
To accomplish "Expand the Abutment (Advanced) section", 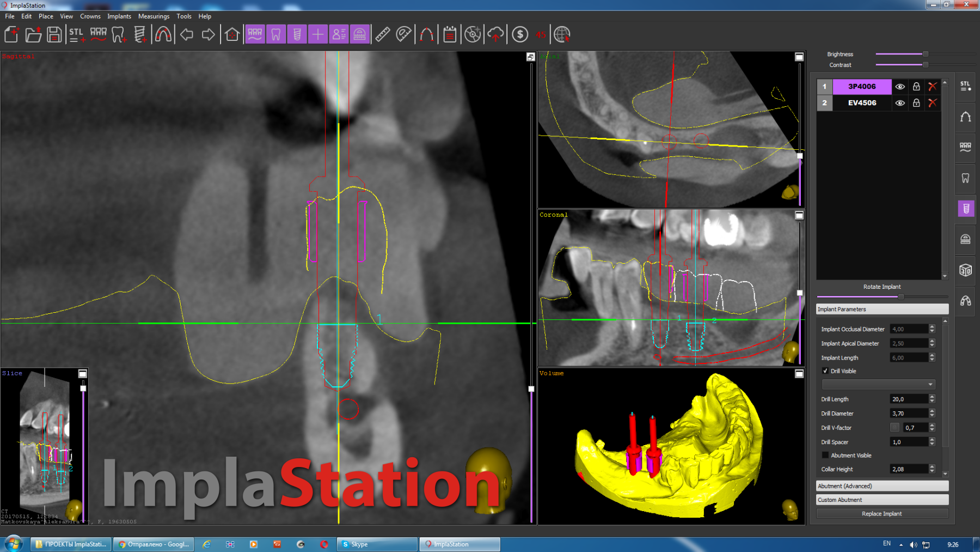I will point(882,486).
